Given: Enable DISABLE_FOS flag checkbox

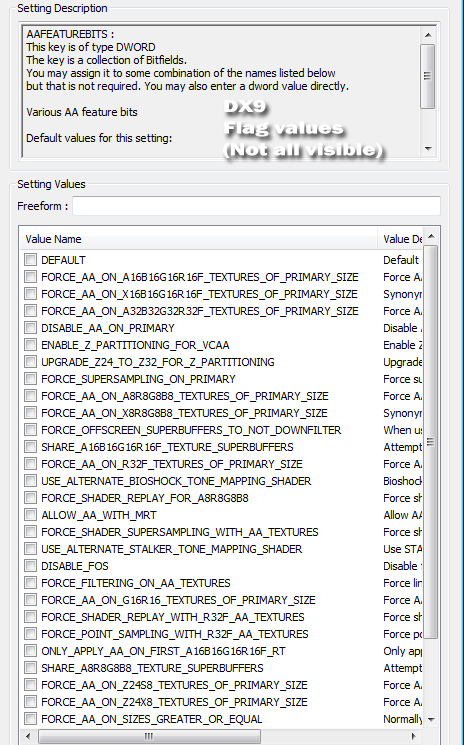Looking at the screenshot, I should [x=30, y=565].
